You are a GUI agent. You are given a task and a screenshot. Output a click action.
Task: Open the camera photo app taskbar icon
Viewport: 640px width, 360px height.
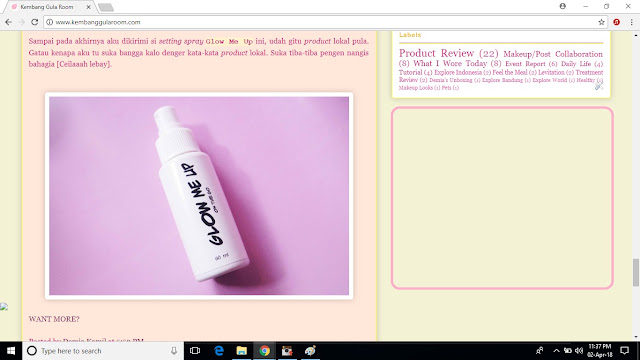[x=287, y=351]
